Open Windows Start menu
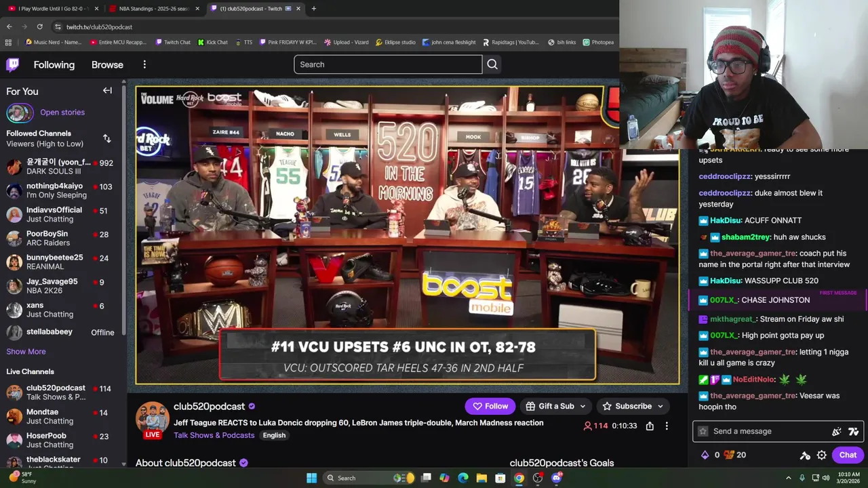The image size is (868, 488). pos(311,478)
